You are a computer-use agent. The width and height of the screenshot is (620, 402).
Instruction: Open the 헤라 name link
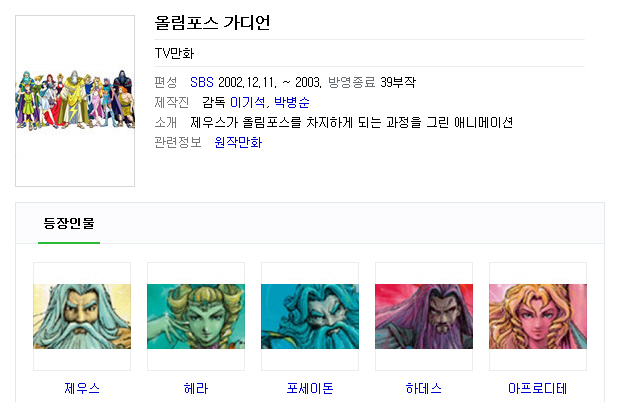click(196, 388)
